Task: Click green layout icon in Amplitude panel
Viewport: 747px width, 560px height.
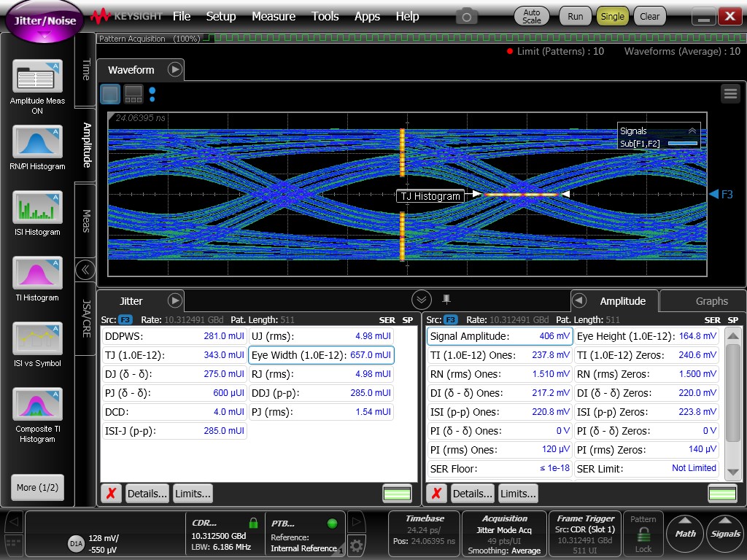Action: (x=723, y=494)
